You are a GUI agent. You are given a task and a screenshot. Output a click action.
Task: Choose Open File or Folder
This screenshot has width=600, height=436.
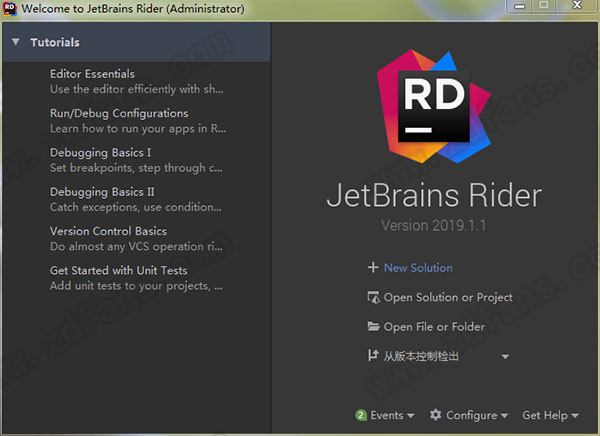point(434,327)
